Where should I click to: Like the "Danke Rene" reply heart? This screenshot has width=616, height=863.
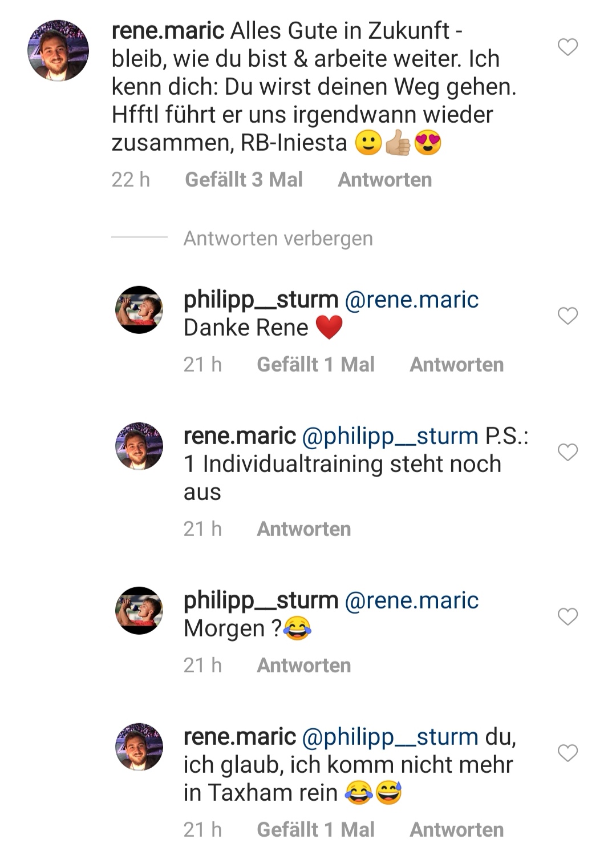coord(568,316)
